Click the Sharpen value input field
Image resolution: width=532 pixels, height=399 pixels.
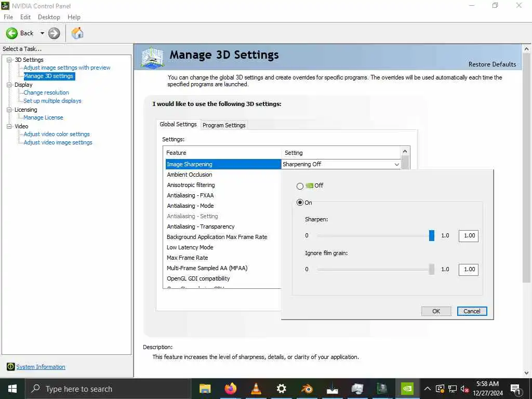pos(469,236)
